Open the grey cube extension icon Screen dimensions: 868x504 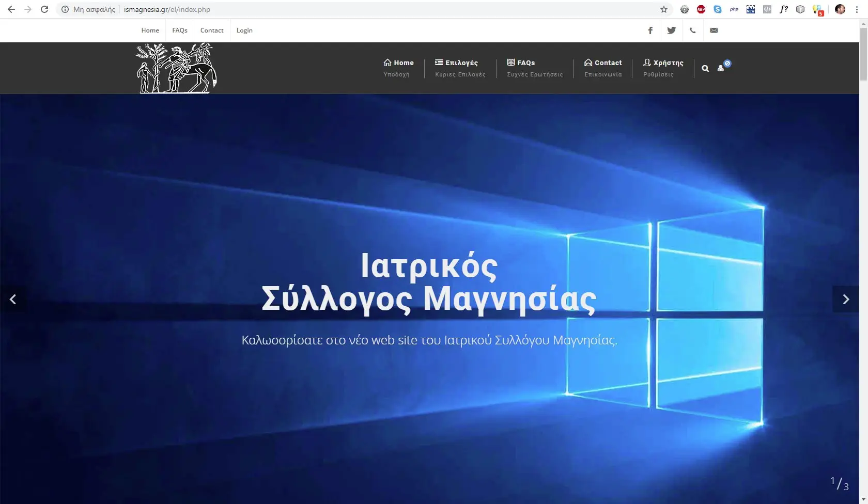coord(800,9)
